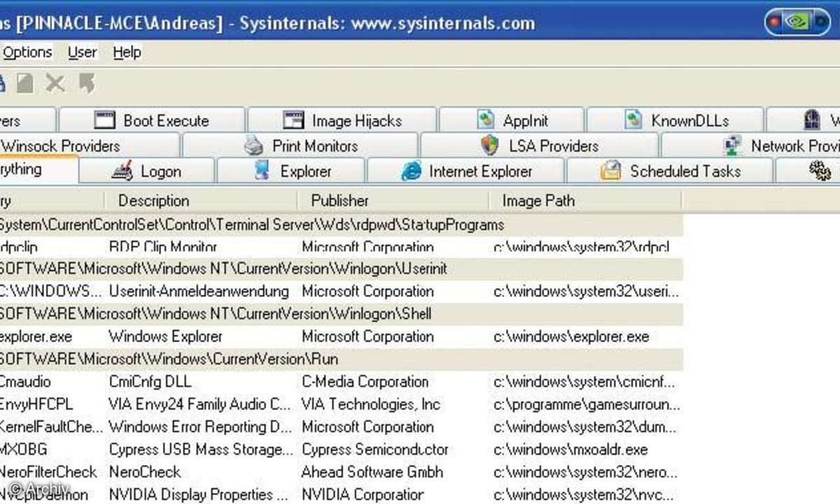Click the Userinit-Anmeldeanwendung entry
Image resolution: width=840 pixels, height=504 pixels.
[x=199, y=291]
